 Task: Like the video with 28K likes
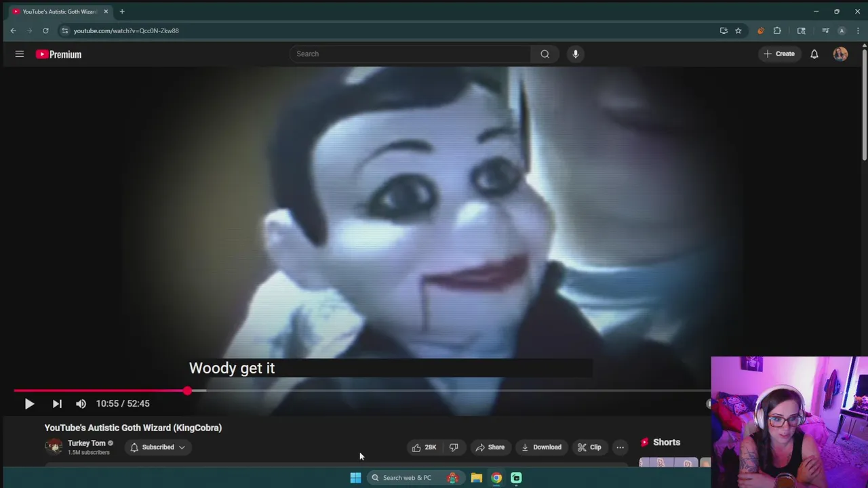tap(424, 447)
